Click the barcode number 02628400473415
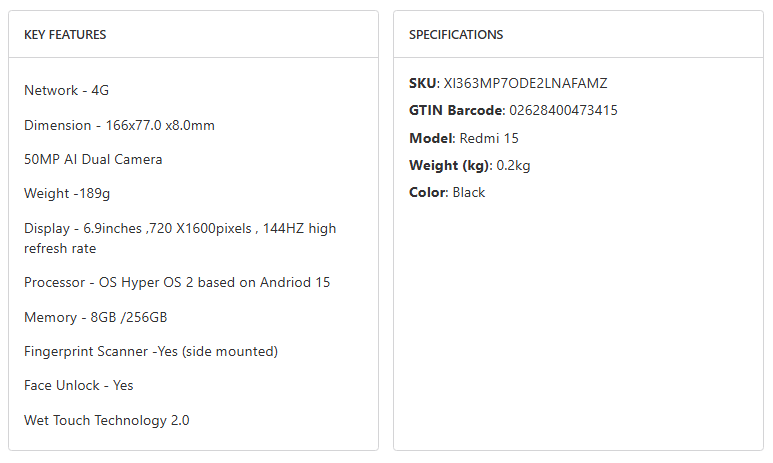This screenshot has height=463, width=773. point(563,110)
